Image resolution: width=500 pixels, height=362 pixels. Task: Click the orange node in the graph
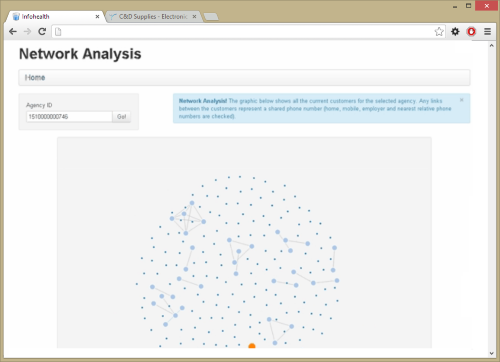(x=252, y=346)
